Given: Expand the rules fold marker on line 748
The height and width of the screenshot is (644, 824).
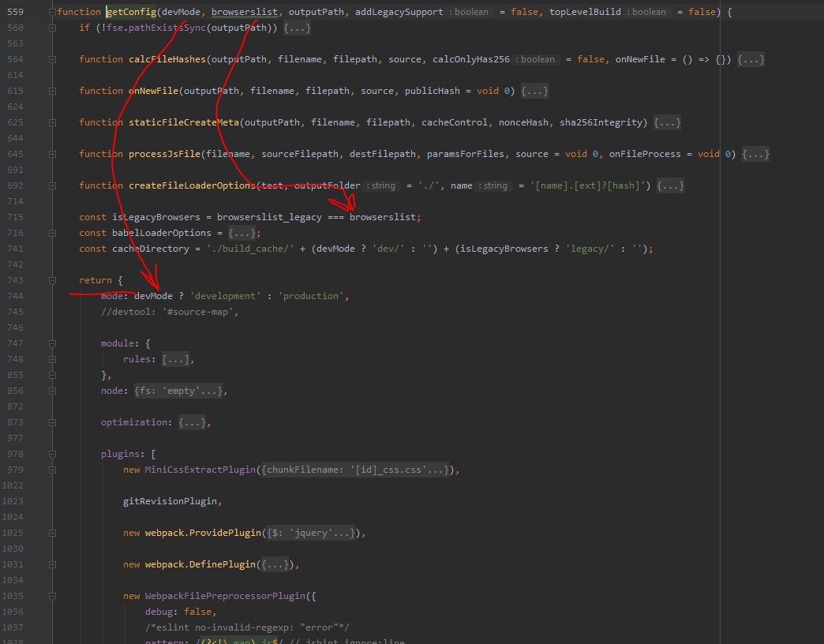Looking at the screenshot, I should pos(52,359).
